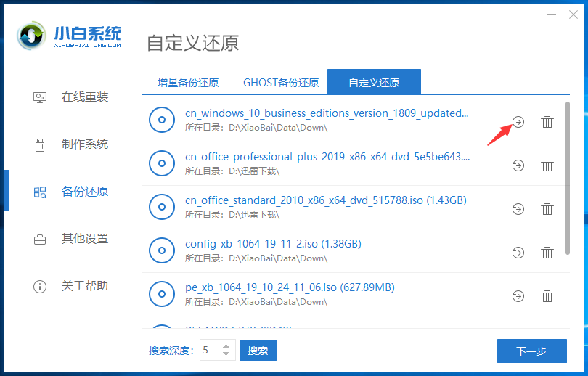Switch to 增量备份还原 tab
The width and height of the screenshot is (588, 376).
[188, 82]
